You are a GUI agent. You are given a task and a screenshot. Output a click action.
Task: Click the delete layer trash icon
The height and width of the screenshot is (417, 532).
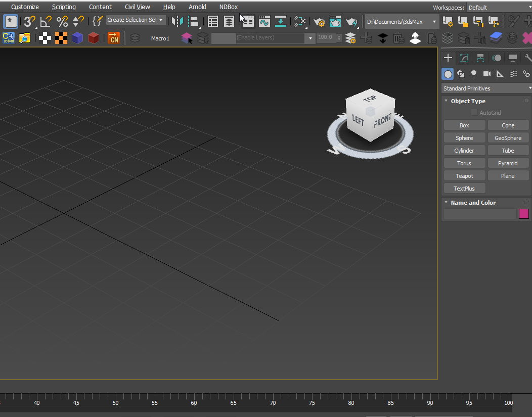coord(398,38)
